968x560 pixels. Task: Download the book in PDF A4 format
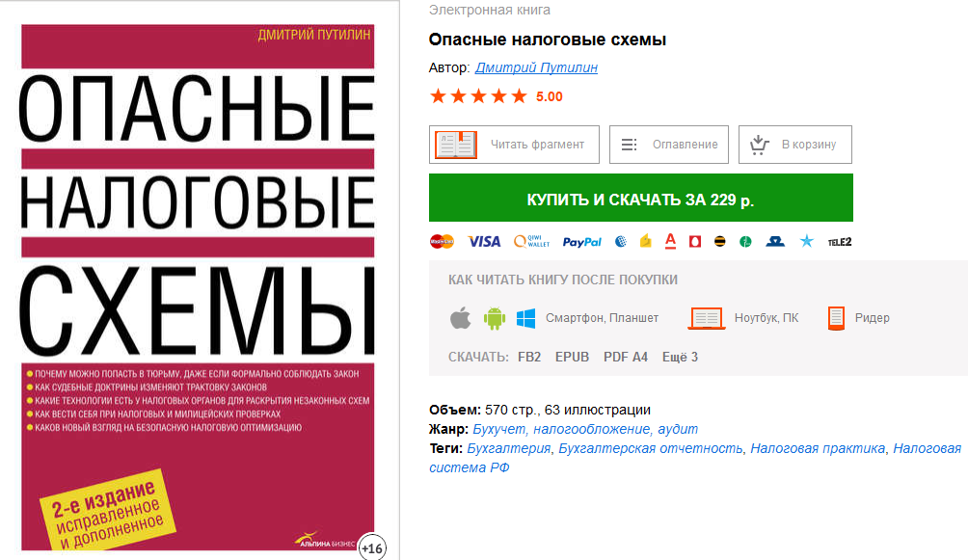626,357
